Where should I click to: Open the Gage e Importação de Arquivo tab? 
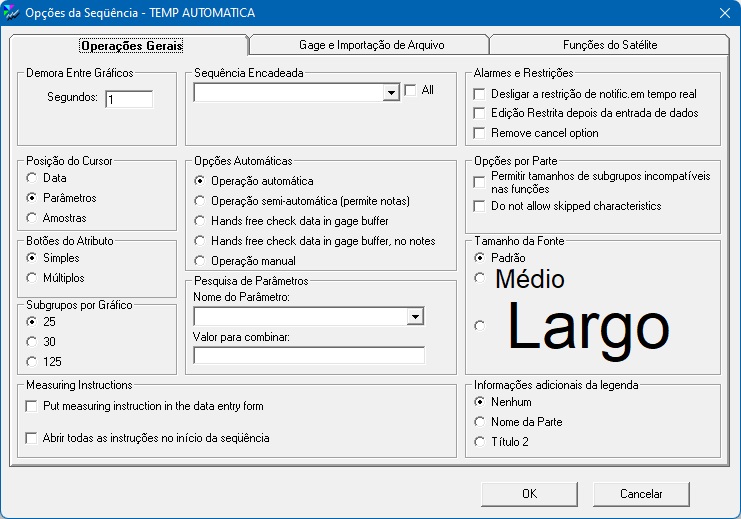371,45
